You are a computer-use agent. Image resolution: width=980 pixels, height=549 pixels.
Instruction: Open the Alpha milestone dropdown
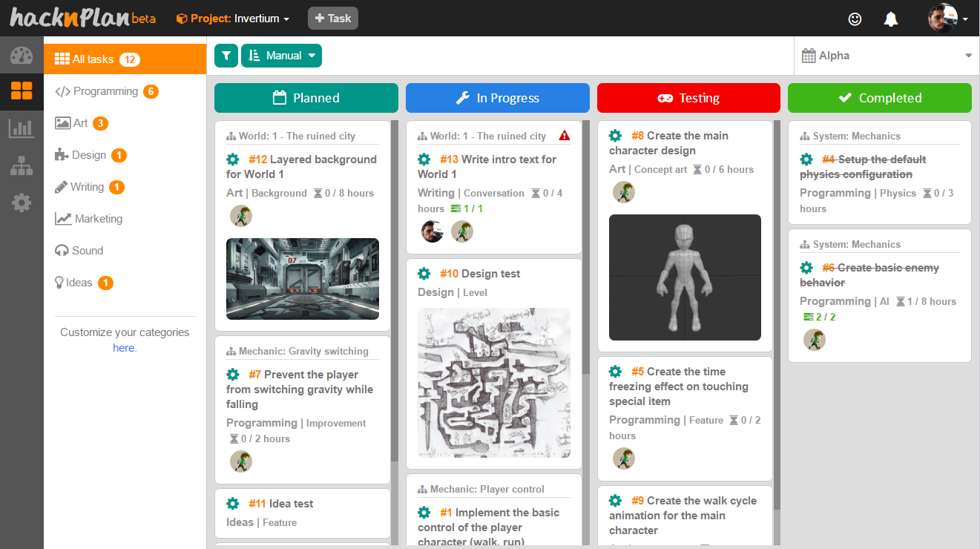pyautogui.click(x=887, y=56)
